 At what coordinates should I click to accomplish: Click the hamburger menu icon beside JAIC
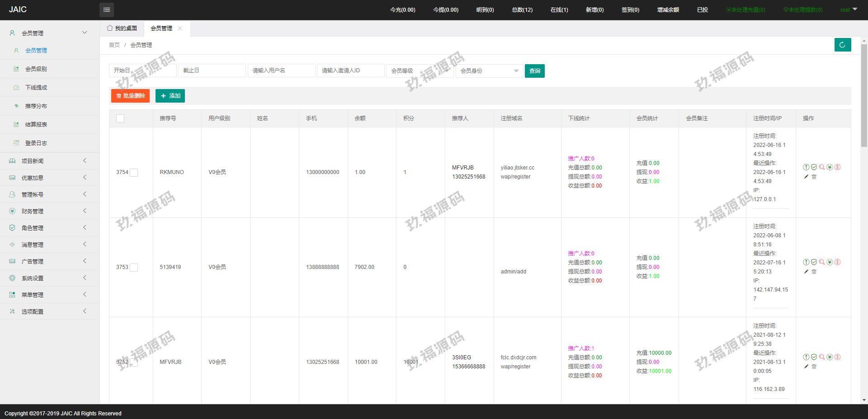[107, 9]
